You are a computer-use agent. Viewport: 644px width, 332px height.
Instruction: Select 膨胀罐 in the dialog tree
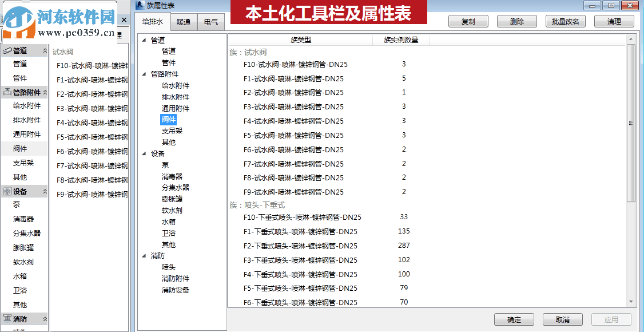[172, 199]
